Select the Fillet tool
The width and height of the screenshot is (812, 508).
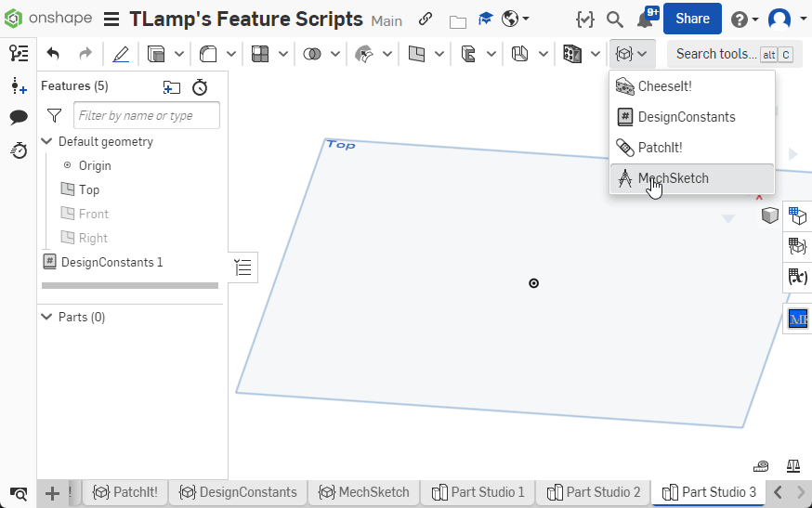coord(208,54)
